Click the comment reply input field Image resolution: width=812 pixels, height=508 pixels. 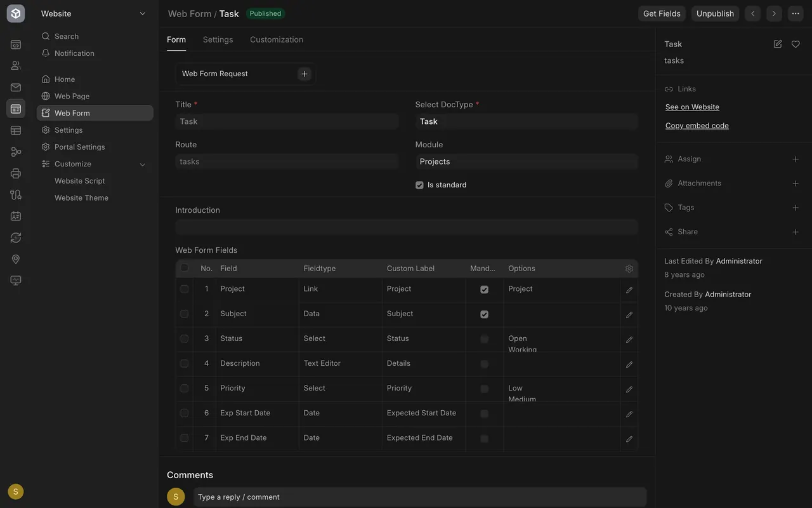tap(420, 497)
